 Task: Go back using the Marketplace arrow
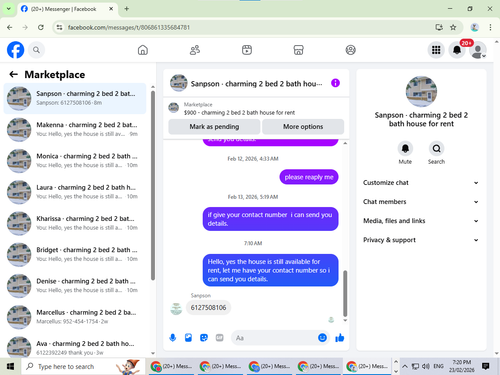pyautogui.click(x=13, y=74)
